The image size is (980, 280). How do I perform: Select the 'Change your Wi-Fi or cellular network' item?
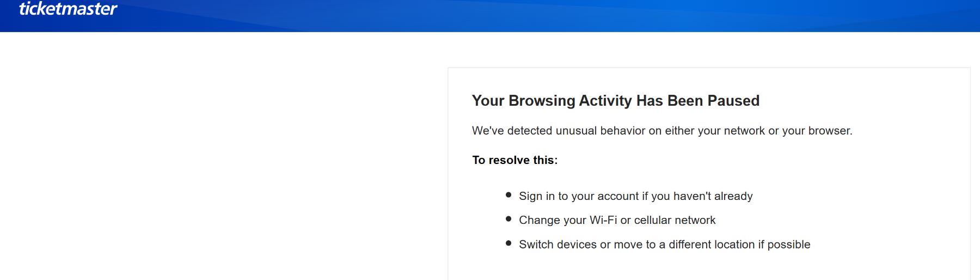(x=617, y=220)
